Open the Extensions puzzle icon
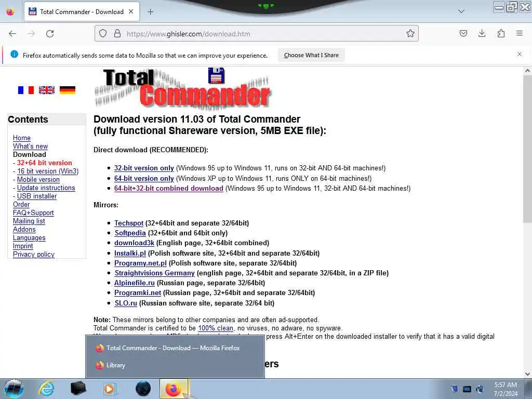This screenshot has height=399, width=532. (501, 33)
